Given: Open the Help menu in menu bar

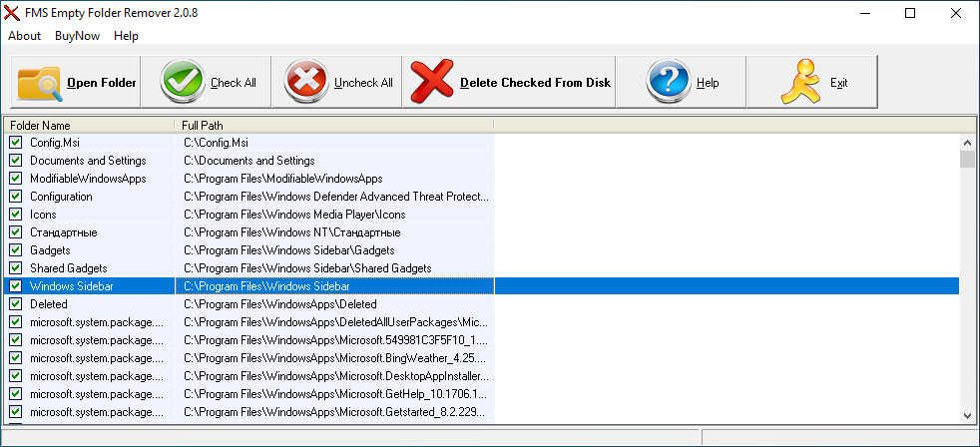Looking at the screenshot, I should [x=127, y=36].
